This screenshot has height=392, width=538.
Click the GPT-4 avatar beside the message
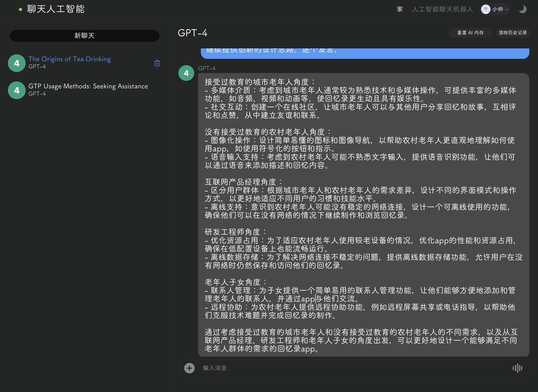(186, 73)
